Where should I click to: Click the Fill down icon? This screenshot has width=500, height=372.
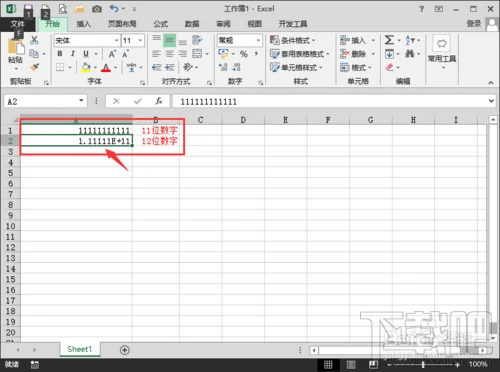pos(389,54)
